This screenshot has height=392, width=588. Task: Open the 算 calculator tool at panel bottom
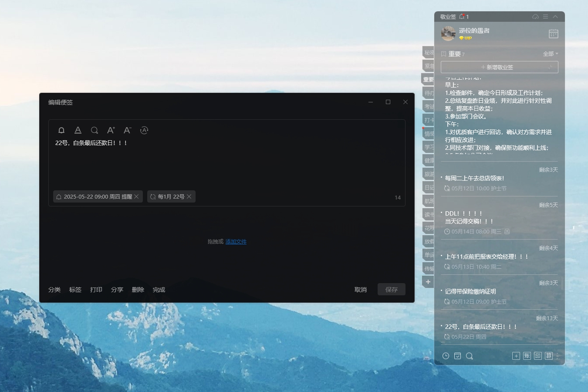pos(549,356)
